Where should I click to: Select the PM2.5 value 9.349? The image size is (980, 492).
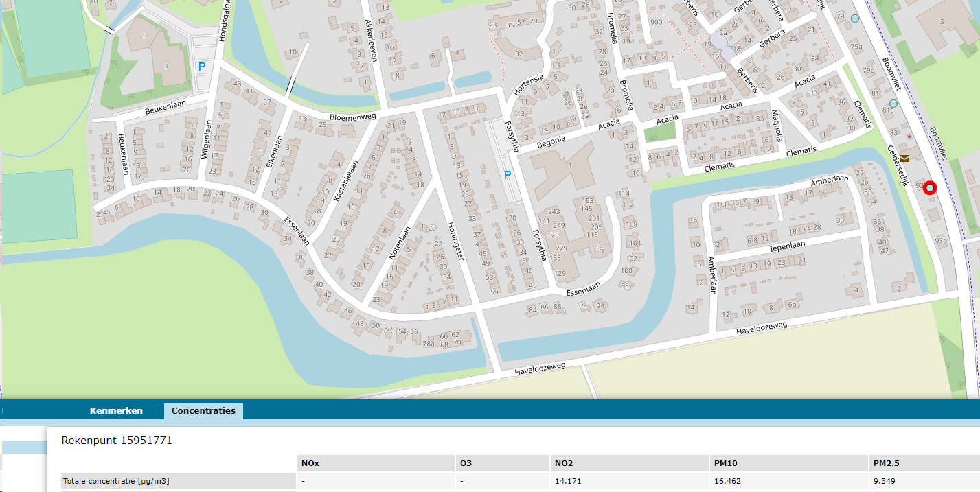pyautogui.click(x=885, y=481)
